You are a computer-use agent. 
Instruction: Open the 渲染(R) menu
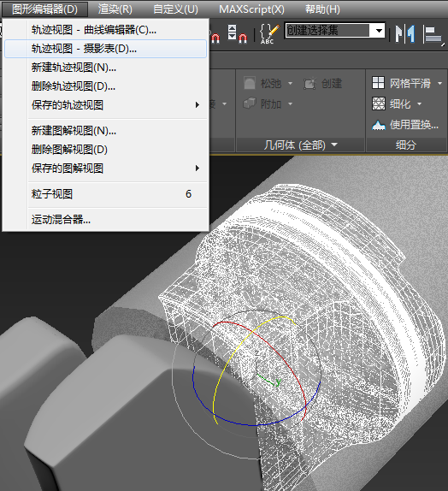[x=115, y=9]
